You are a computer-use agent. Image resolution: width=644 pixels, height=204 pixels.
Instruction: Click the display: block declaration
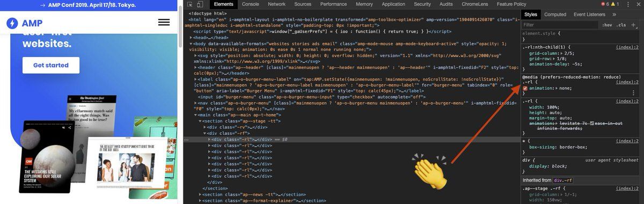point(548,166)
